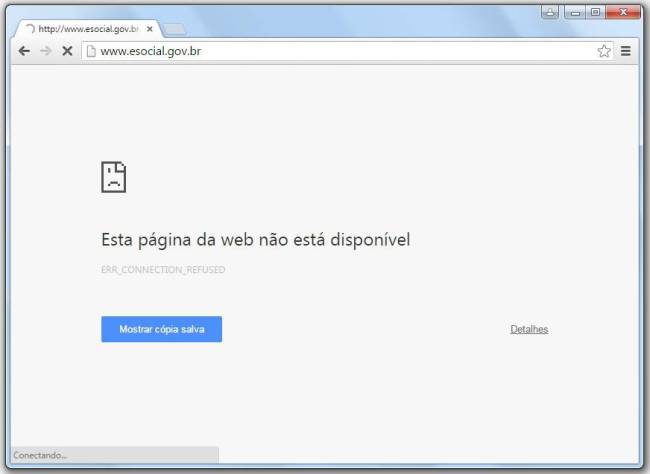Click the ERR_CONNECTION_REFUSED error code text
The width and height of the screenshot is (650, 474).
[163, 270]
